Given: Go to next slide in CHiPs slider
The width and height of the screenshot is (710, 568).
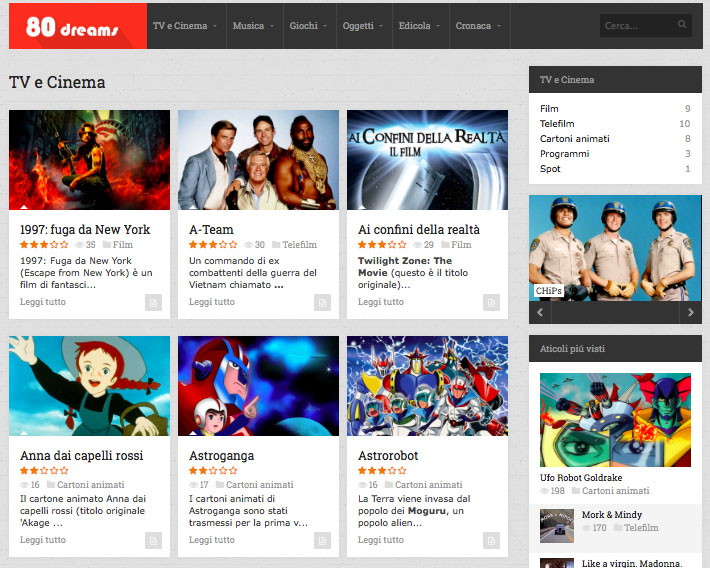Looking at the screenshot, I should tap(691, 312).
